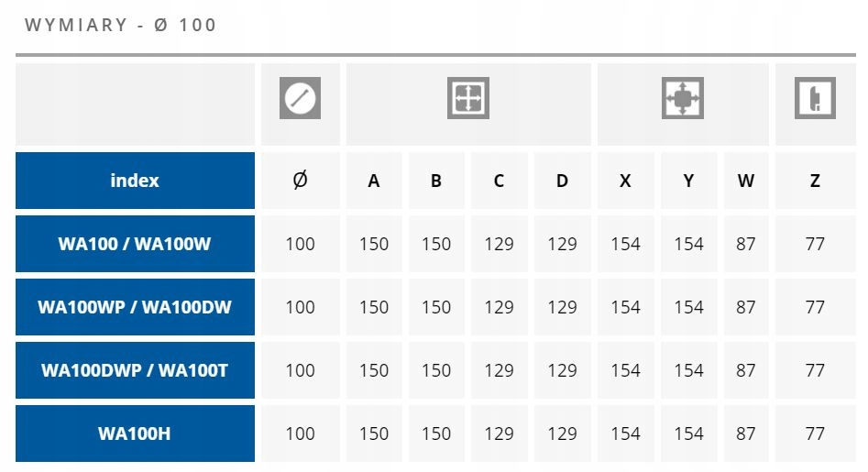The image size is (868, 472).
Task: Click the WYMIARY - Ø 100 heading
Action: point(121,25)
